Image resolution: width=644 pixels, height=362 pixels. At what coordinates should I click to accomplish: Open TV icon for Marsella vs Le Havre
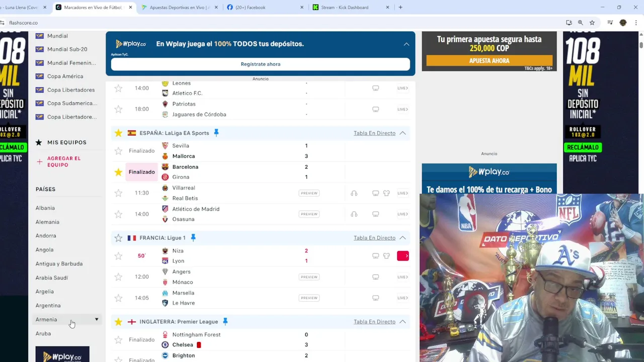pos(375,298)
